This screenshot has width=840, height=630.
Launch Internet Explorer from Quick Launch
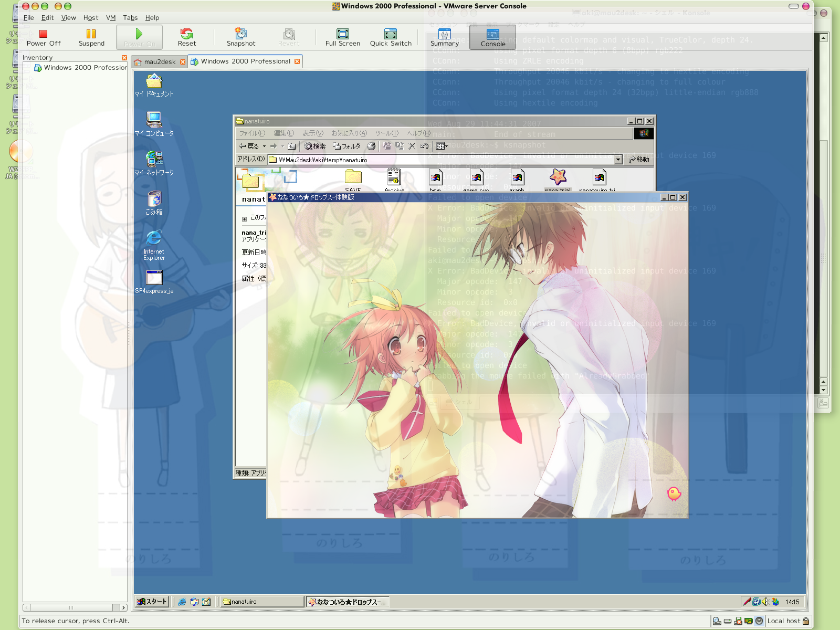tap(182, 602)
